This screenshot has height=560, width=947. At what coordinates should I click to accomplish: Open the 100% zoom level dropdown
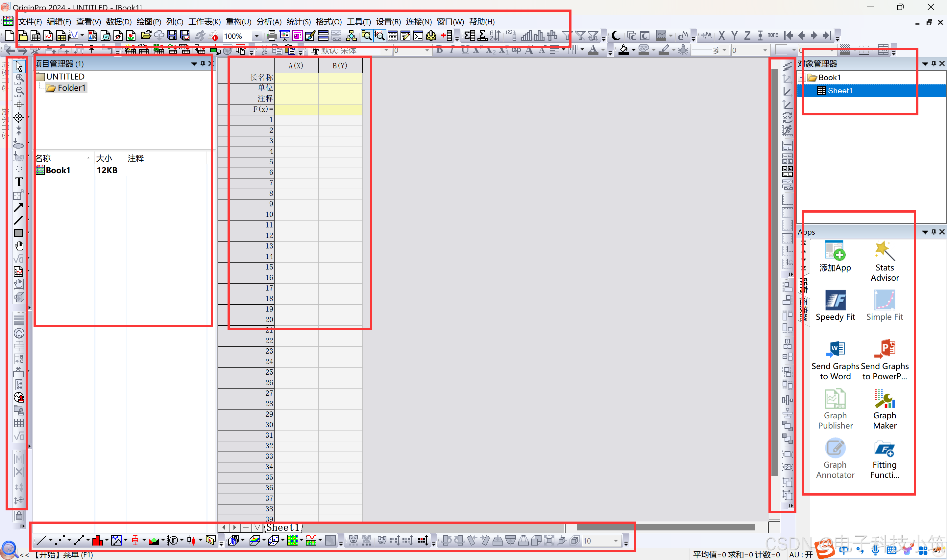point(257,36)
